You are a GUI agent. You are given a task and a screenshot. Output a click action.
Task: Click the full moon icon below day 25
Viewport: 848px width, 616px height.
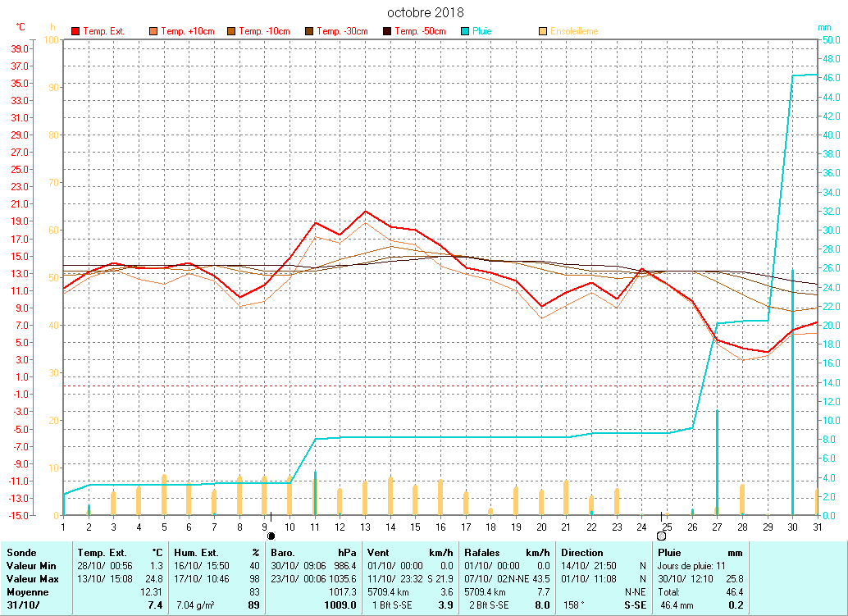pos(661,536)
